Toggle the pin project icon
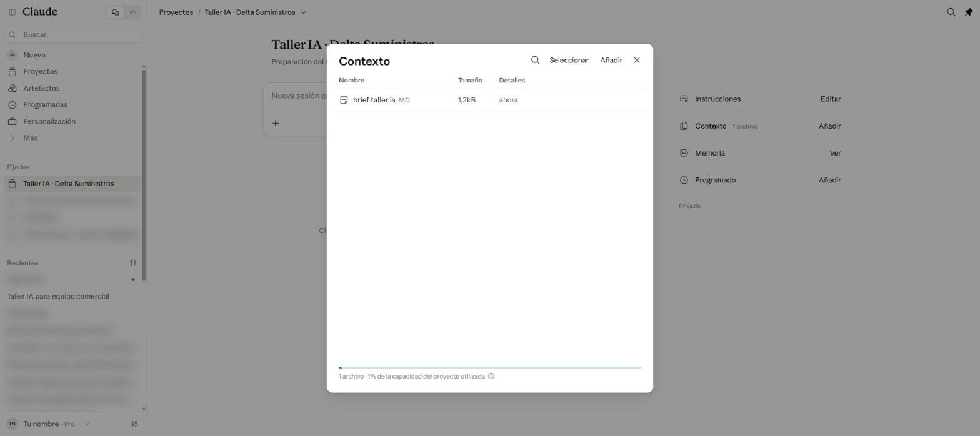 (969, 12)
